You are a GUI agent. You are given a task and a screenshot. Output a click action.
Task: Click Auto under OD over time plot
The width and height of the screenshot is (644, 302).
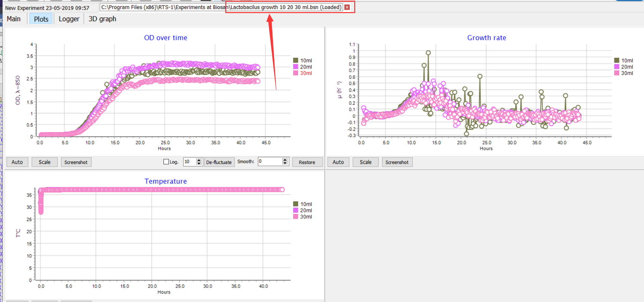click(17, 162)
